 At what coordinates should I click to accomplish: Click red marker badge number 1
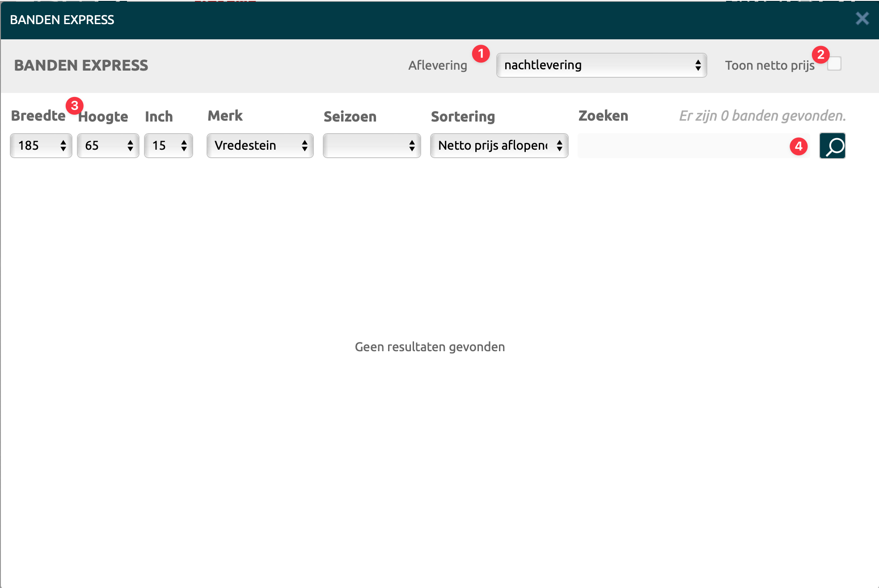point(481,54)
